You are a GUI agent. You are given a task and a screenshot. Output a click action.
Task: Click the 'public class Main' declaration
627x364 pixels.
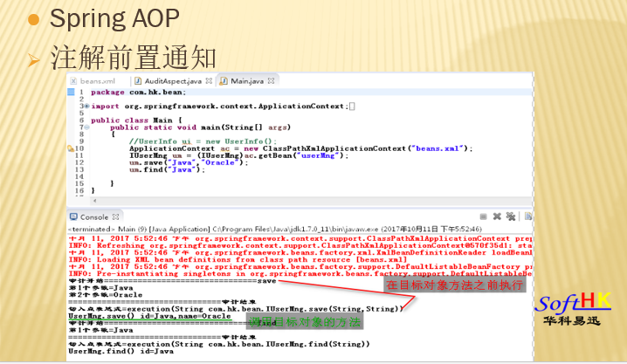(x=136, y=120)
